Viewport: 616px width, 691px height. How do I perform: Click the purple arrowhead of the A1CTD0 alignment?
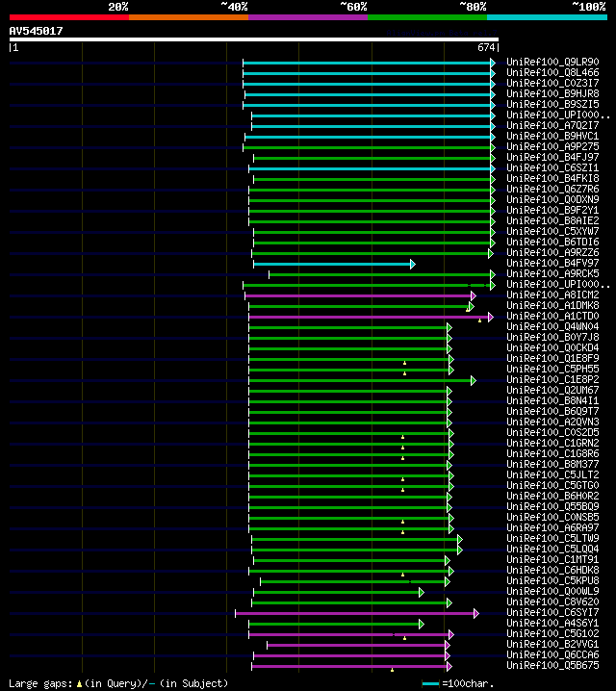(x=491, y=317)
